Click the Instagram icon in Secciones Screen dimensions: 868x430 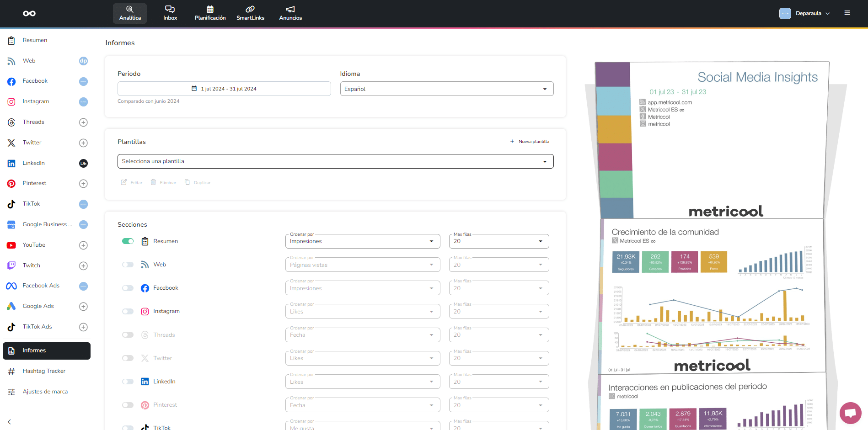pos(145,311)
